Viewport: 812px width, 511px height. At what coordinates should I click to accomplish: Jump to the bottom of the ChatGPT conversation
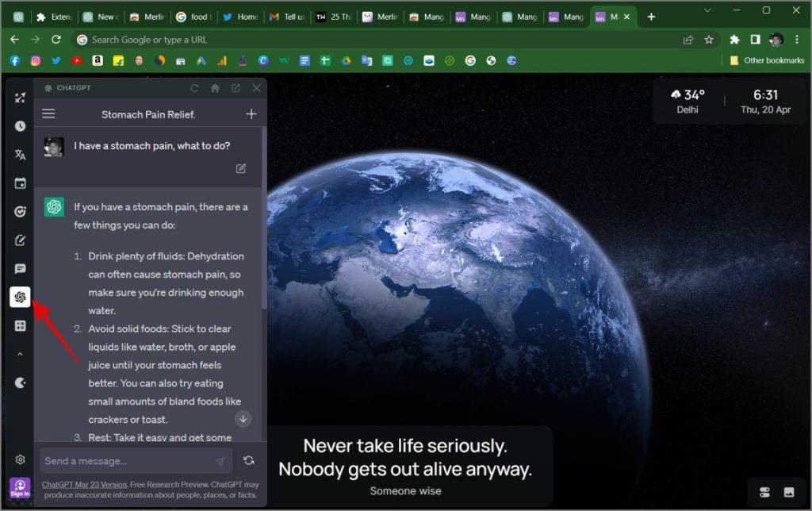(243, 419)
